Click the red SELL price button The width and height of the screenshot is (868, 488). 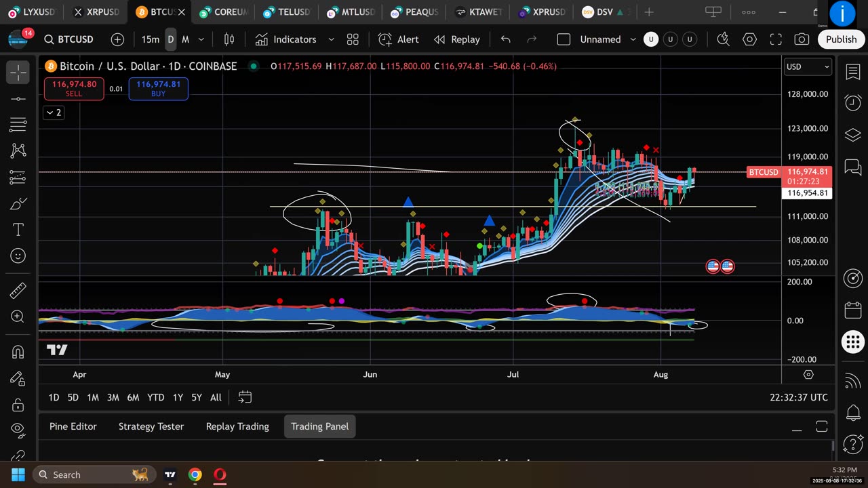point(74,89)
